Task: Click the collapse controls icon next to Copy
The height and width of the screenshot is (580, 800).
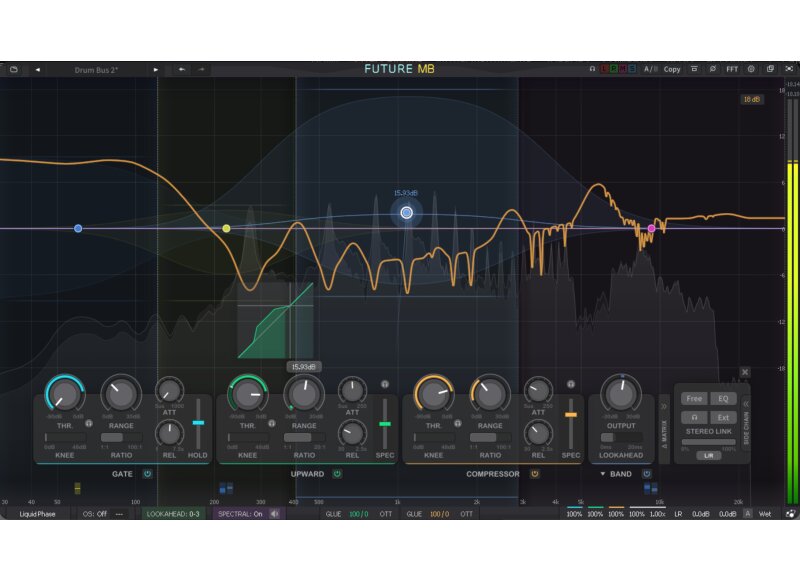Action: click(694, 69)
